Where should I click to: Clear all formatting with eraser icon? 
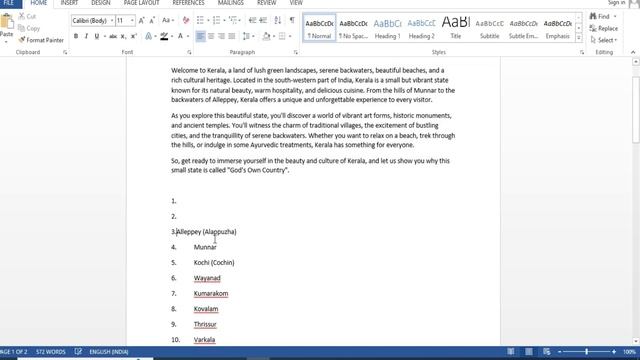[186, 20]
